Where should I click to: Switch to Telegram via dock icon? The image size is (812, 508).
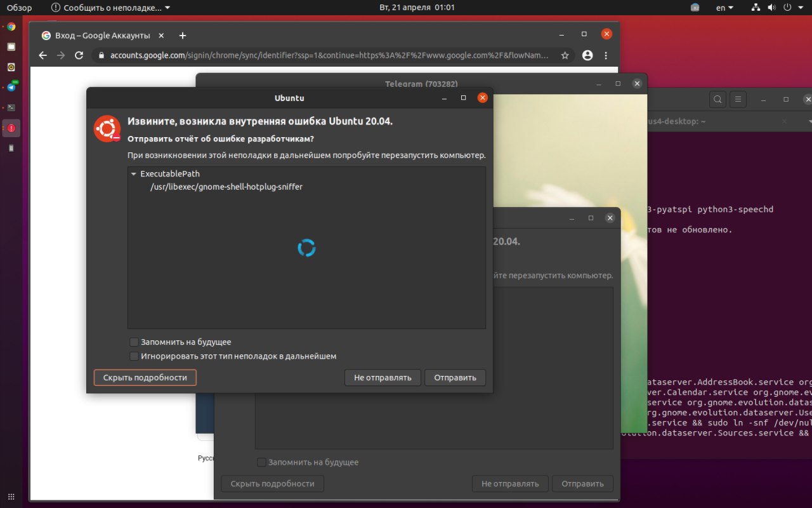(x=11, y=87)
